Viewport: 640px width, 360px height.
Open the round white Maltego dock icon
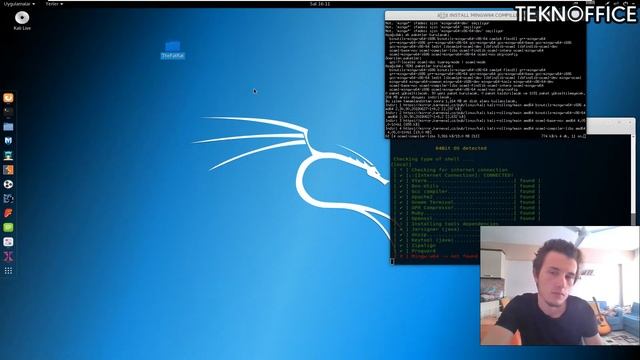click(8, 184)
